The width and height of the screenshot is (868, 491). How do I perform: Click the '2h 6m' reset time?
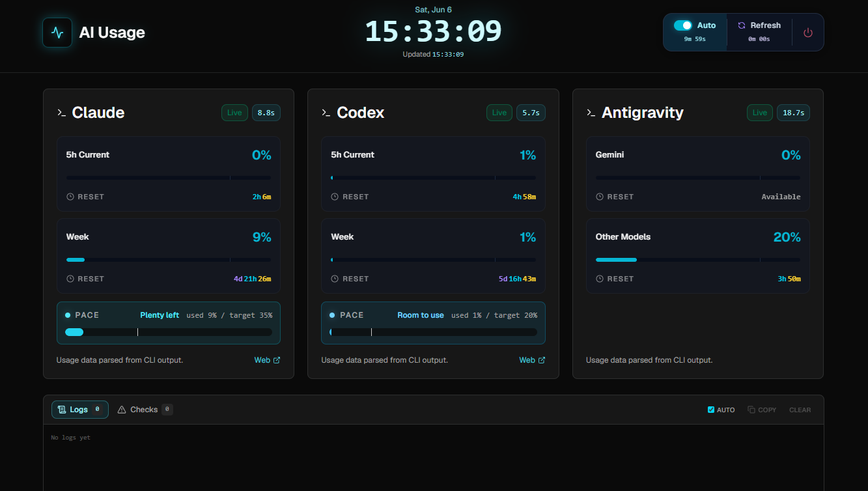click(262, 197)
